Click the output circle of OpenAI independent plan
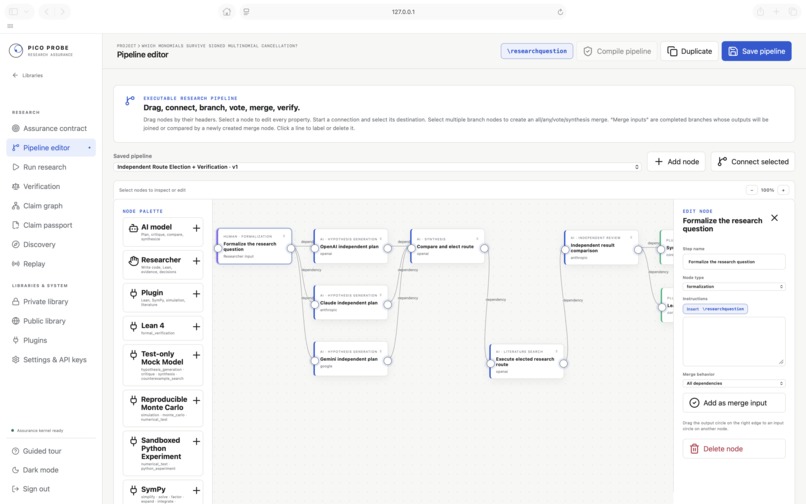Viewport: 806px width, 504px height. 388,248
